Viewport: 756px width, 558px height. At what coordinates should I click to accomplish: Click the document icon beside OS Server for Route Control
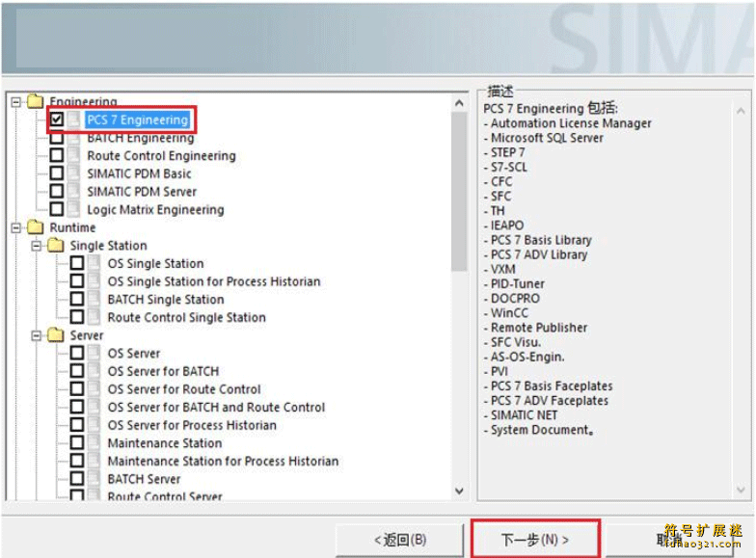(x=94, y=389)
